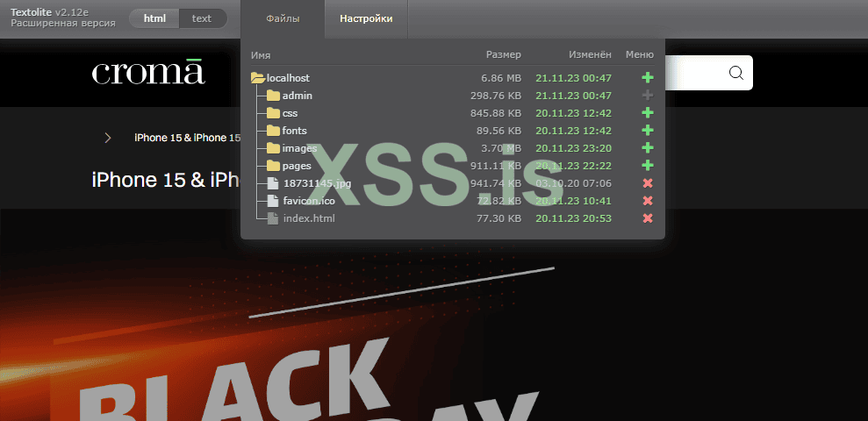
Task: Click the favicon.ico file icon
Action: [272, 201]
